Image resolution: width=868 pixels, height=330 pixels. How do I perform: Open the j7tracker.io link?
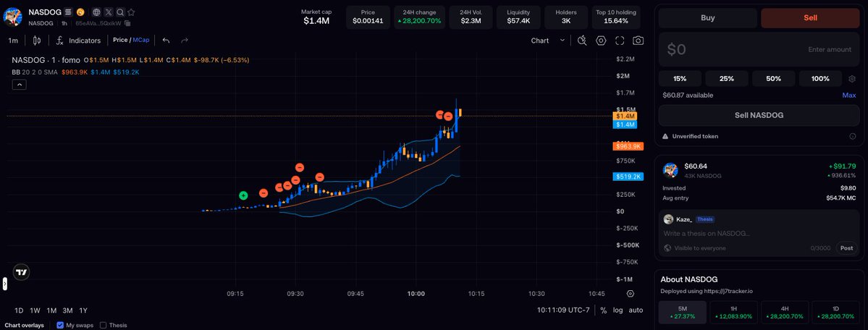coord(728,291)
